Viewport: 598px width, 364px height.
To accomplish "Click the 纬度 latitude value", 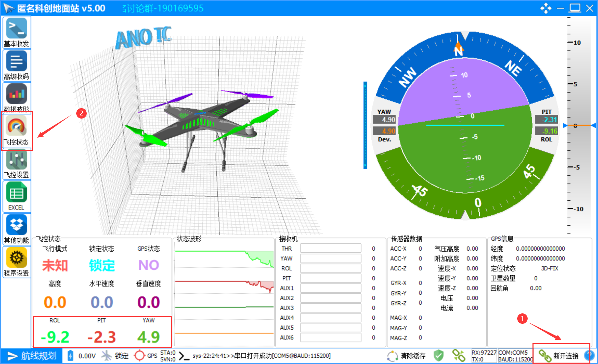I will 540,259.
